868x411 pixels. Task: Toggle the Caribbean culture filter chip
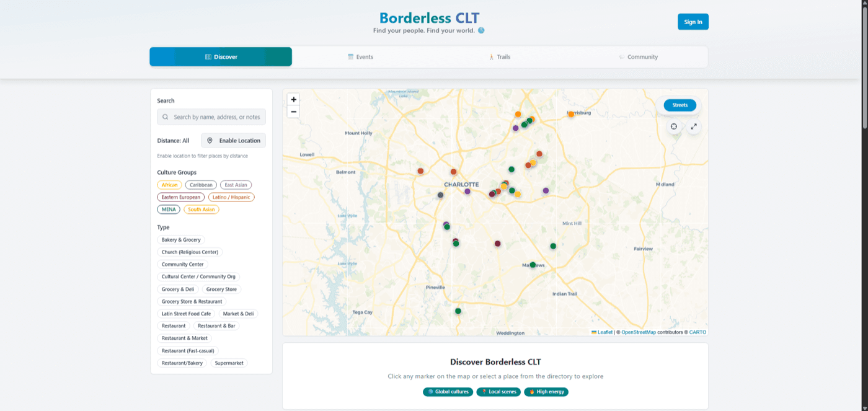[x=201, y=185]
